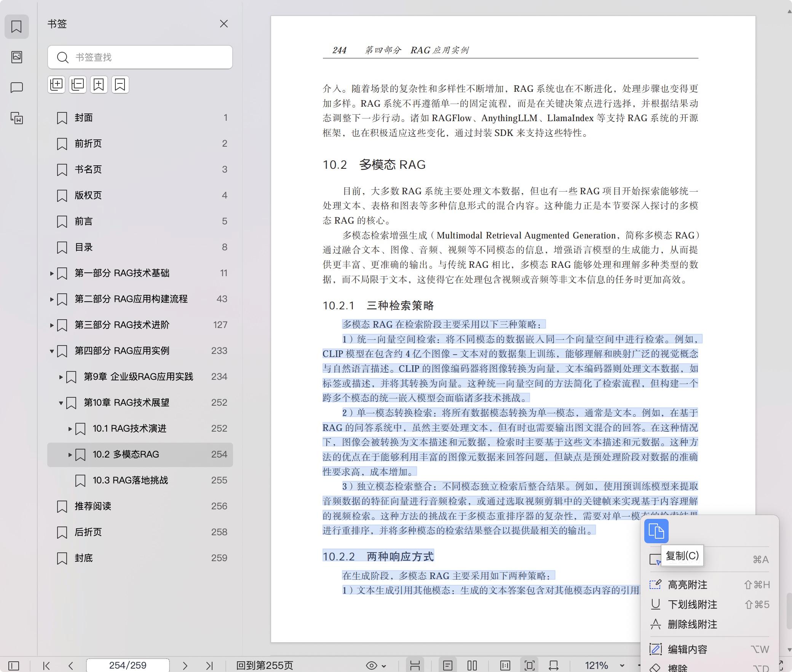Click the vertical scrollbar thumb at right
The width and height of the screenshot is (792, 672).
789,610
